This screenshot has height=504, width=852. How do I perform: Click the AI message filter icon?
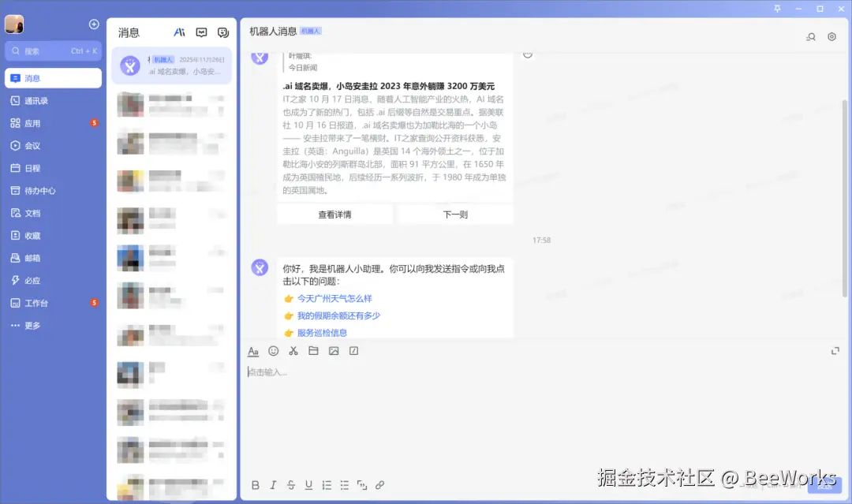(x=179, y=32)
